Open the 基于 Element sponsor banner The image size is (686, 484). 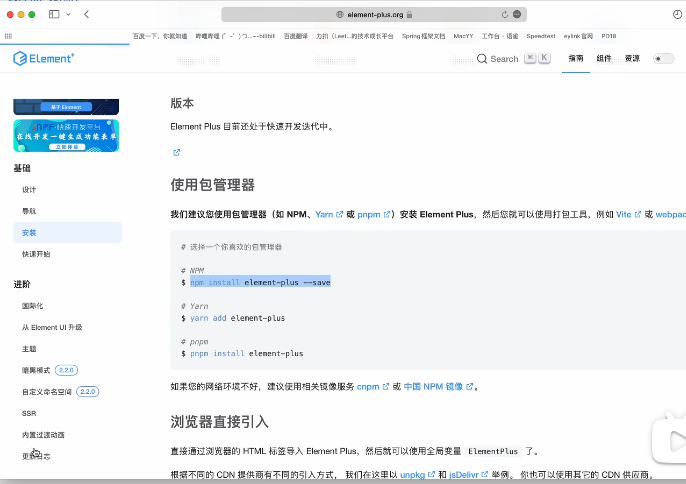click(66, 107)
